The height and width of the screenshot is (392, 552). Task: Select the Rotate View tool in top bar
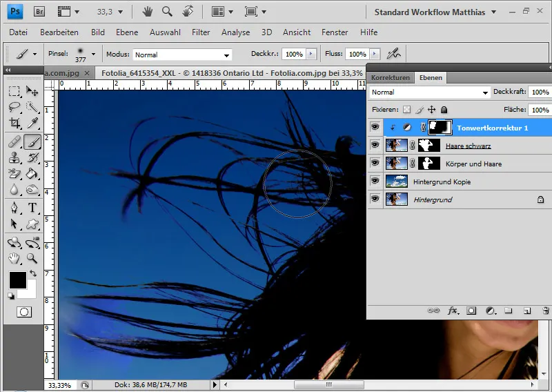click(x=188, y=12)
